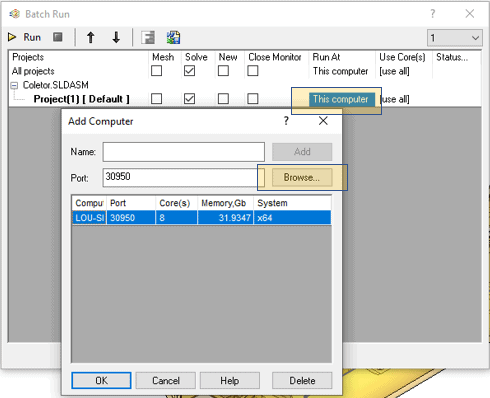This screenshot has height=398, width=490.
Task: Move project up with the up arrow
Action: coord(91,37)
